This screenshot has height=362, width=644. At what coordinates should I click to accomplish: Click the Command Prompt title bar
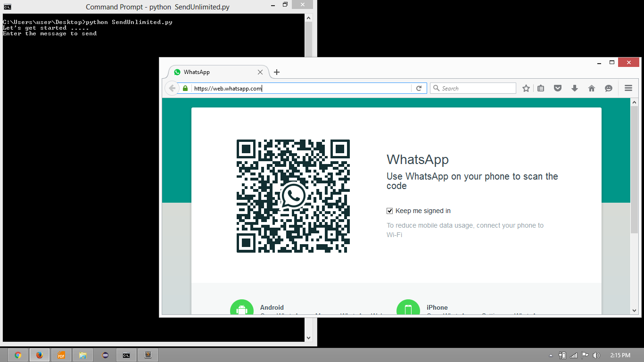pos(158,7)
